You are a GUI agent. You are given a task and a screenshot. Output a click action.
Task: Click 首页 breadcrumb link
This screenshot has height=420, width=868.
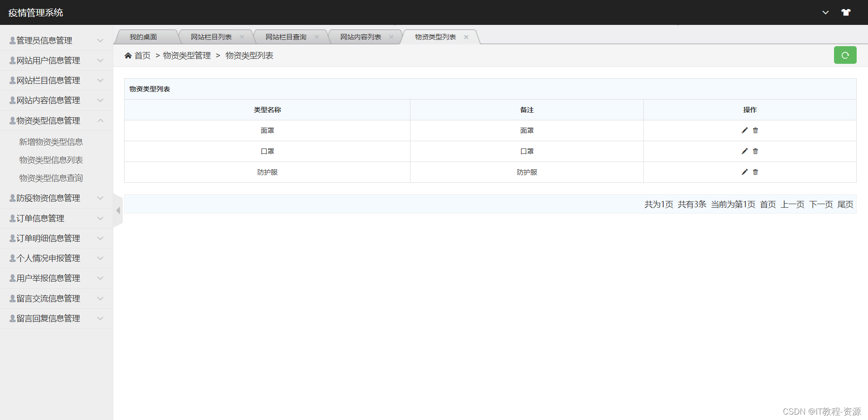click(142, 55)
